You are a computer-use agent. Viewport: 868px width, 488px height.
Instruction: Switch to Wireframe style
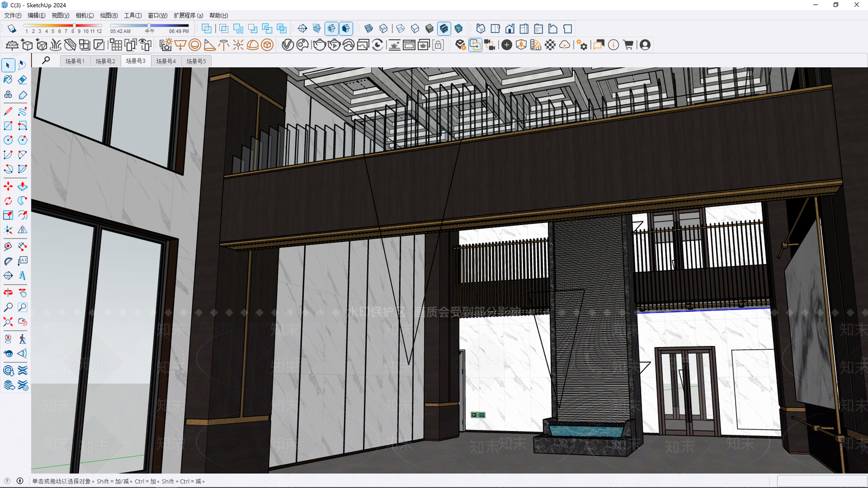pos(400,29)
